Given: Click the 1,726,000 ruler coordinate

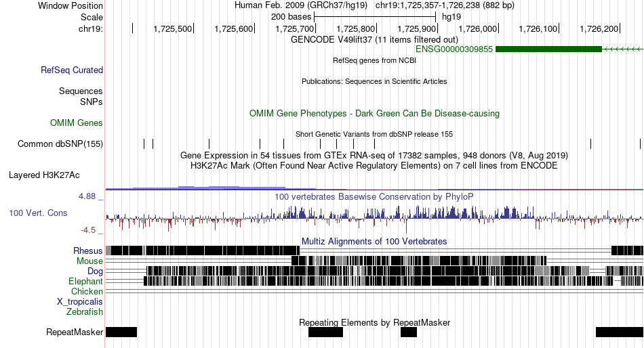Looking at the screenshot, I should tap(478, 28).
